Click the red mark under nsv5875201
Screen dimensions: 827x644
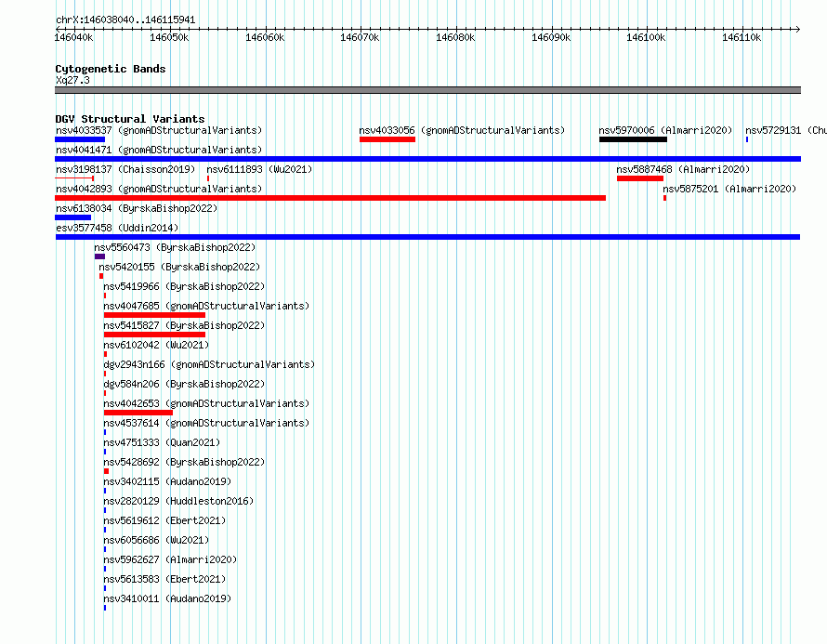664,198
